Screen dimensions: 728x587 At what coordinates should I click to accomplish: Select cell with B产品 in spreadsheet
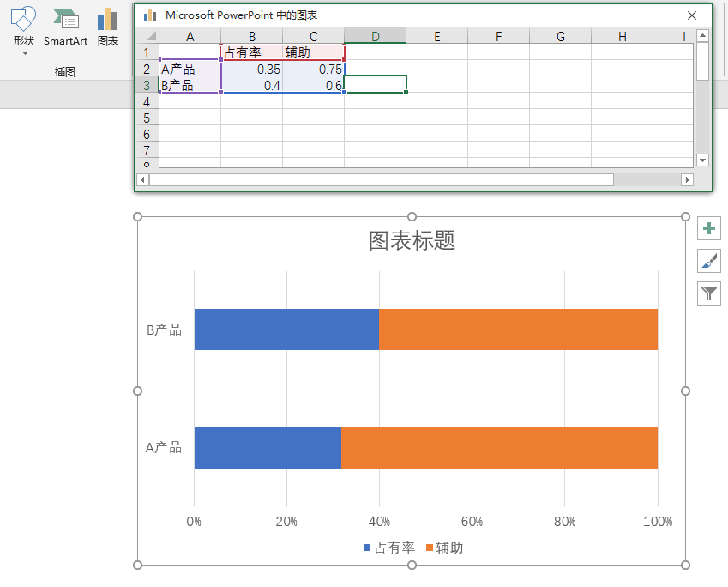coord(190,85)
